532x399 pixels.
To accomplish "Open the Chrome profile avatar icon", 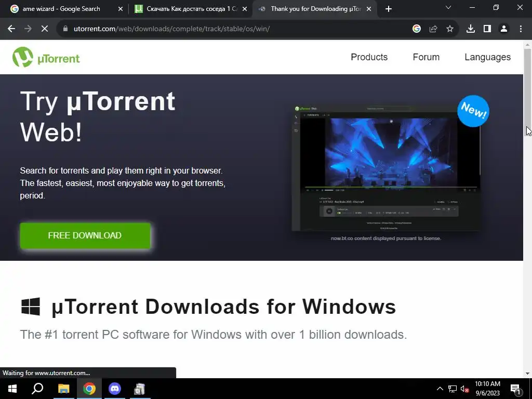I will [504, 29].
